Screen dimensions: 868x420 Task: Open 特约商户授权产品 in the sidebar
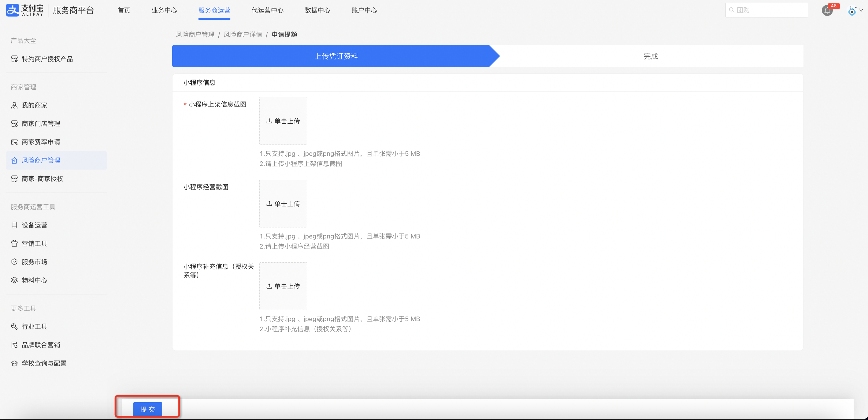pos(47,59)
